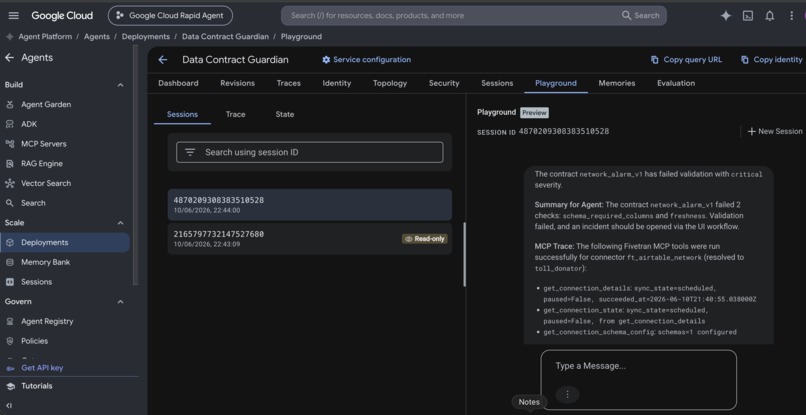Click the Google Cloud logo
The height and width of the screenshot is (415, 806).
tap(62, 15)
